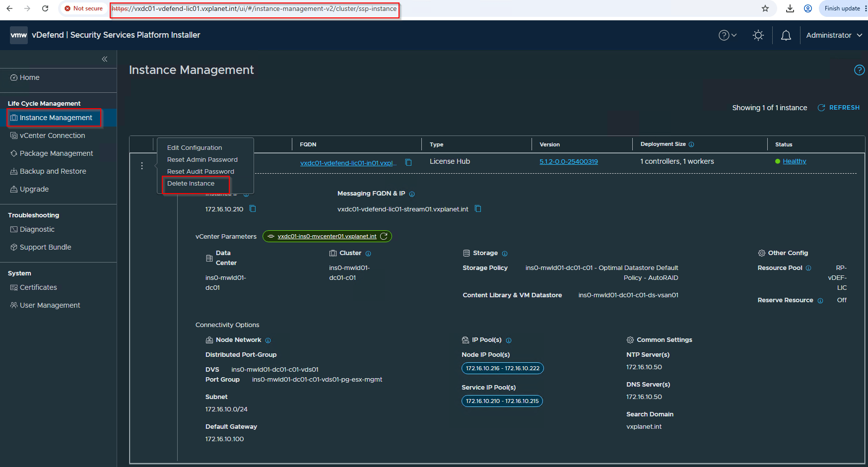Screen dimensions: 868x467
Task: Go forward using browser forward arrow
Action: click(27, 8)
